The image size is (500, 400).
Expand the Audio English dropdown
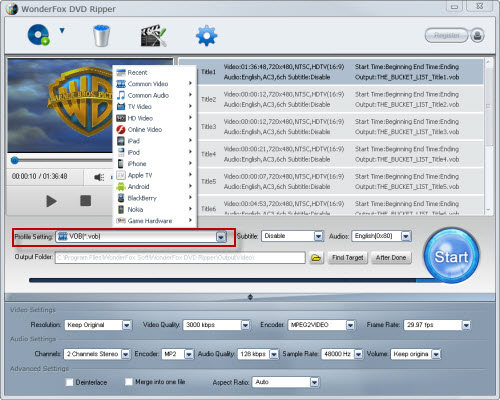[x=406, y=236]
